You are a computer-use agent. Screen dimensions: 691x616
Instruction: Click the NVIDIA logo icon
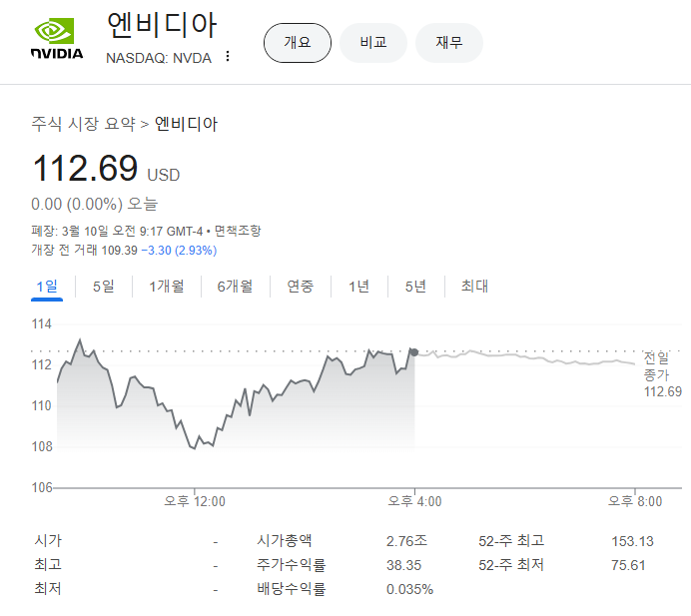point(56,38)
